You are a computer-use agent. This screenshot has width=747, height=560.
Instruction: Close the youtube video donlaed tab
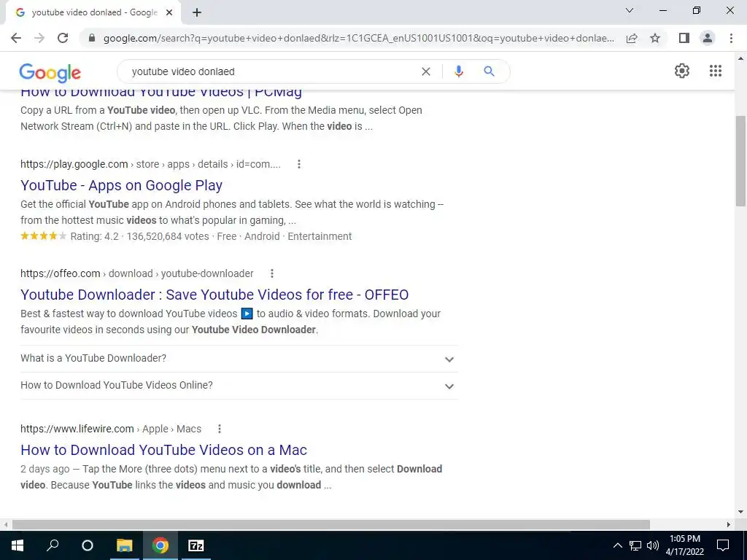[169, 13]
